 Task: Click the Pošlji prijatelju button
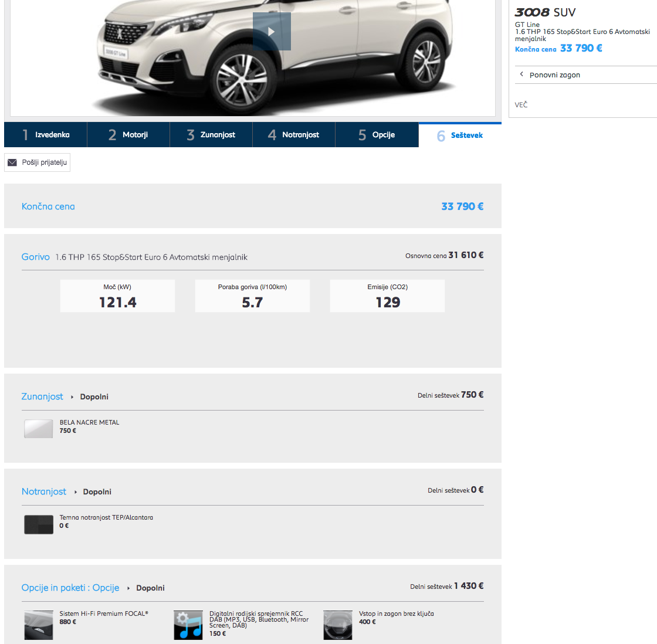[x=38, y=162]
